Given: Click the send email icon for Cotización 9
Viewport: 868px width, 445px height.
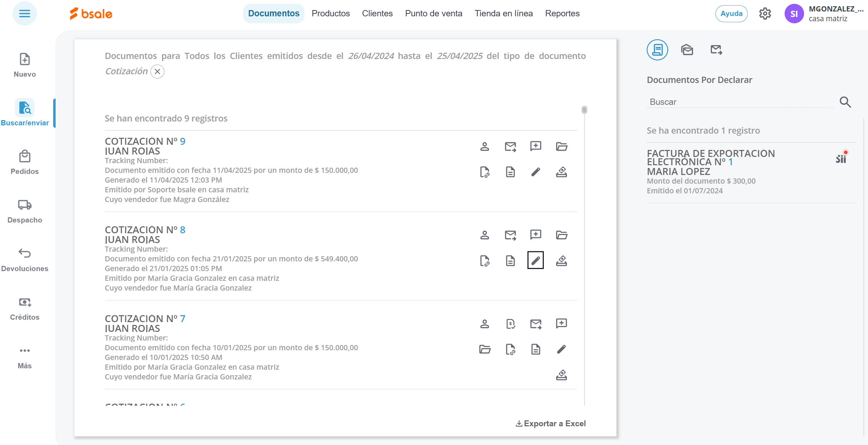Looking at the screenshot, I should [x=510, y=146].
